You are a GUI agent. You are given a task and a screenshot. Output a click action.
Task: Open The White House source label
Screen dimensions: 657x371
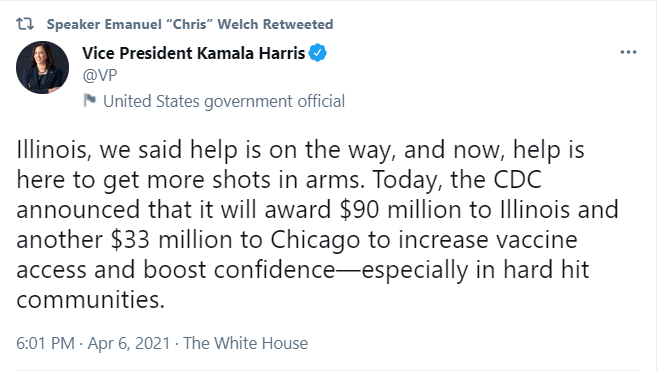tap(246, 343)
